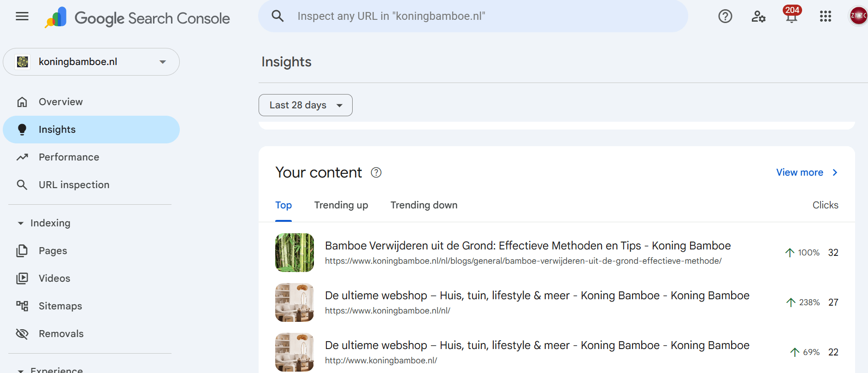Go to Performance in the sidebar

point(69,157)
